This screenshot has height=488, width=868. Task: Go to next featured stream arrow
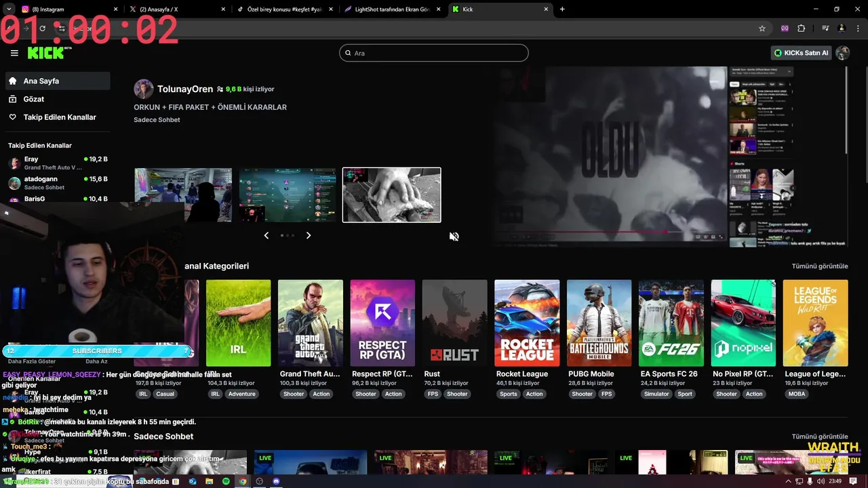point(309,235)
